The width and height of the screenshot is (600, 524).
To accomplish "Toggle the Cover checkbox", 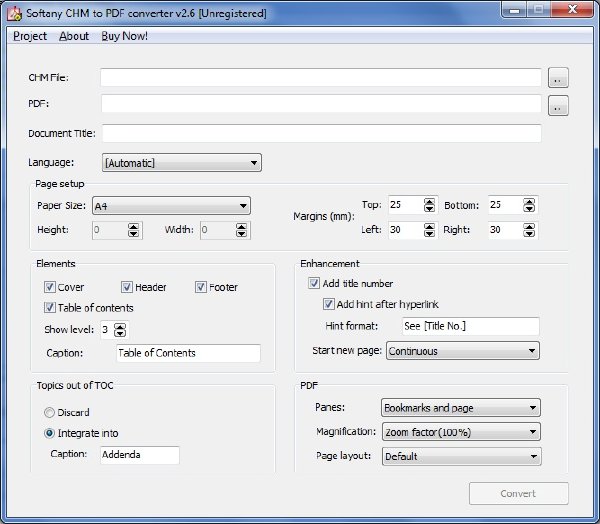I will pos(50,287).
